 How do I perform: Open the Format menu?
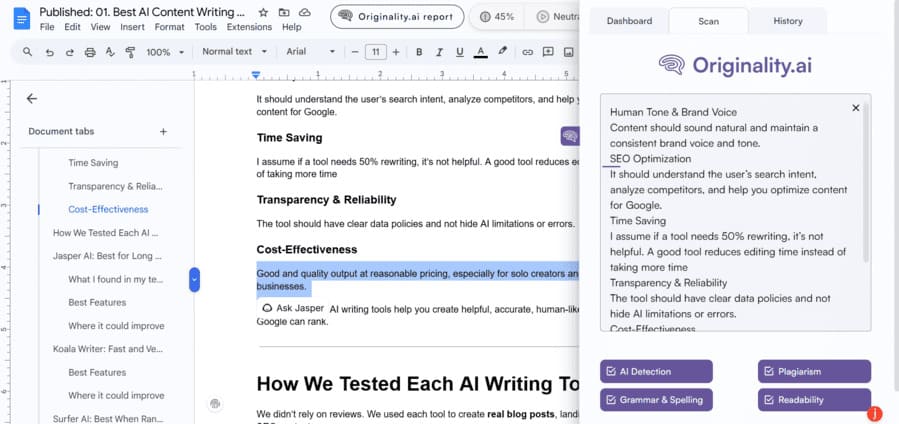click(x=170, y=27)
